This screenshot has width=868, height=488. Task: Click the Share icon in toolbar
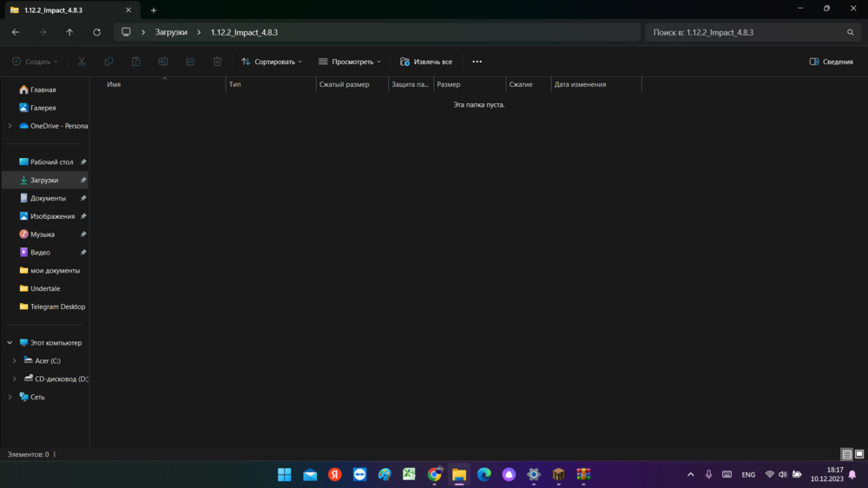click(190, 62)
